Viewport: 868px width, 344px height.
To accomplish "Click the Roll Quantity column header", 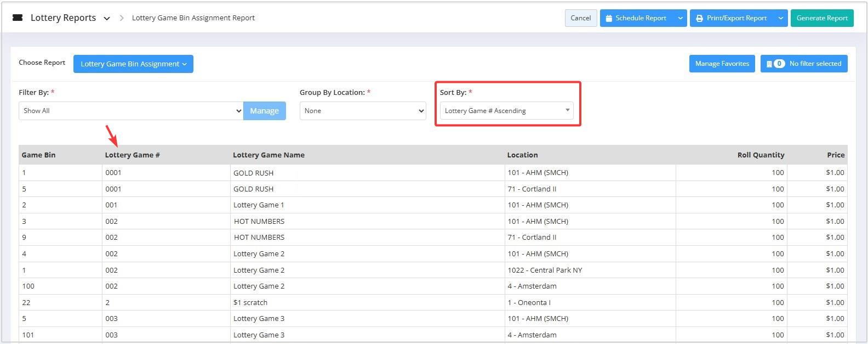I will click(x=761, y=155).
